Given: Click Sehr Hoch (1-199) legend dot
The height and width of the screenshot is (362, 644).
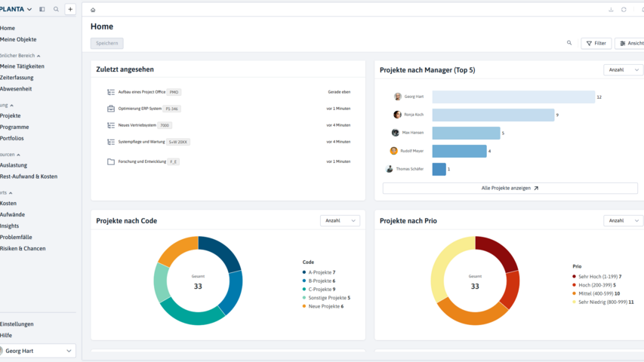Looking at the screenshot, I should click(575, 277).
